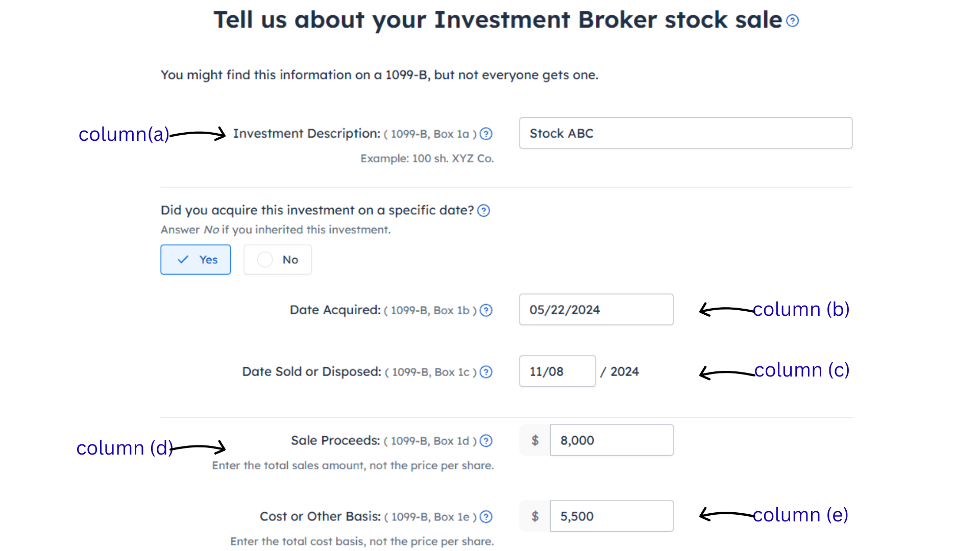Click help icon for Date Sold or Disposed

(x=486, y=372)
